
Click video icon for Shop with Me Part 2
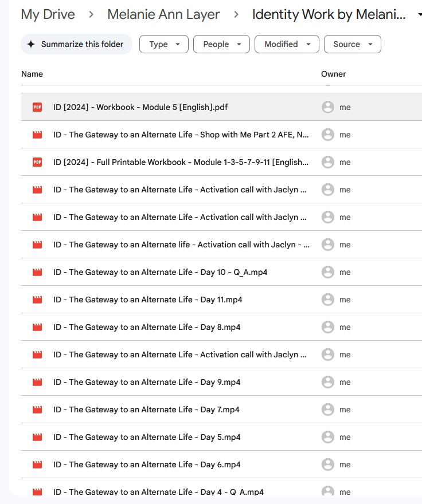(37, 135)
